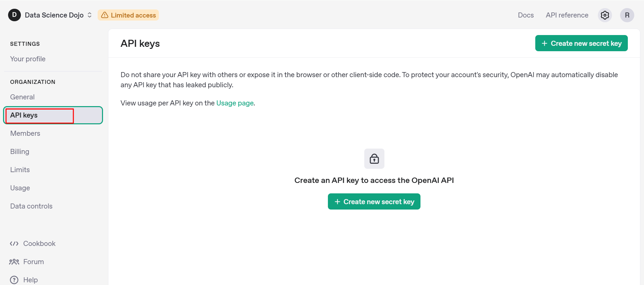Click the top-right Create new secret key
This screenshot has width=644, height=285.
tap(581, 43)
